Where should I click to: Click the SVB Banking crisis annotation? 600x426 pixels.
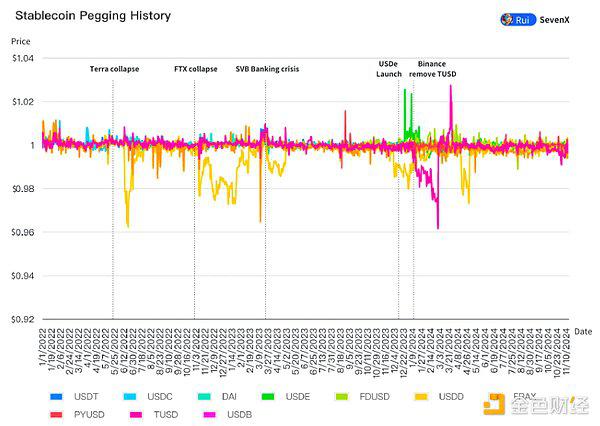tap(267, 69)
